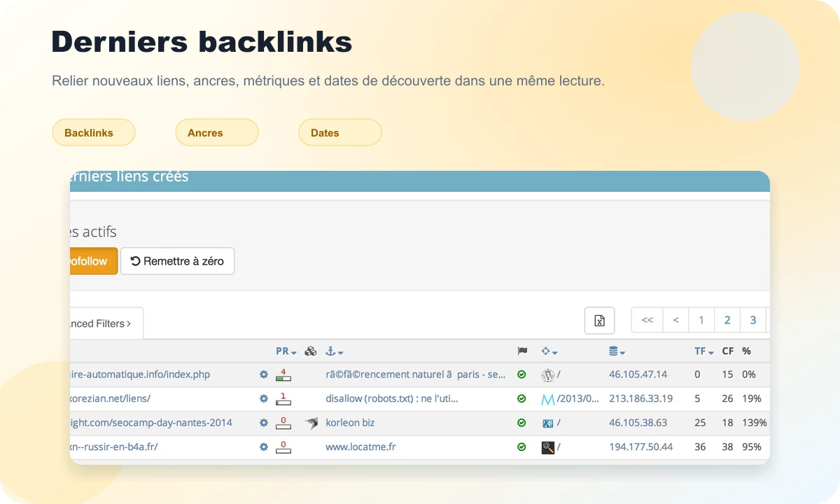Click IP address 213.186.33.19
Viewport: 840px width, 504px height.
point(640,398)
